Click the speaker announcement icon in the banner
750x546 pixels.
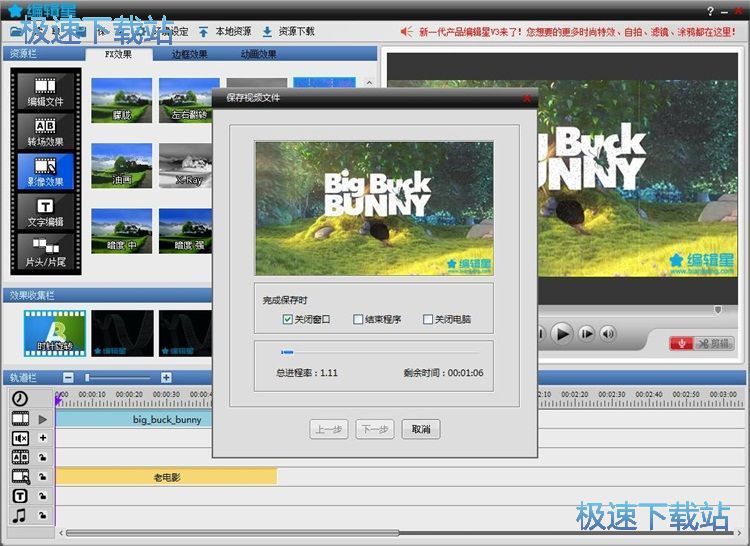coord(406,32)
